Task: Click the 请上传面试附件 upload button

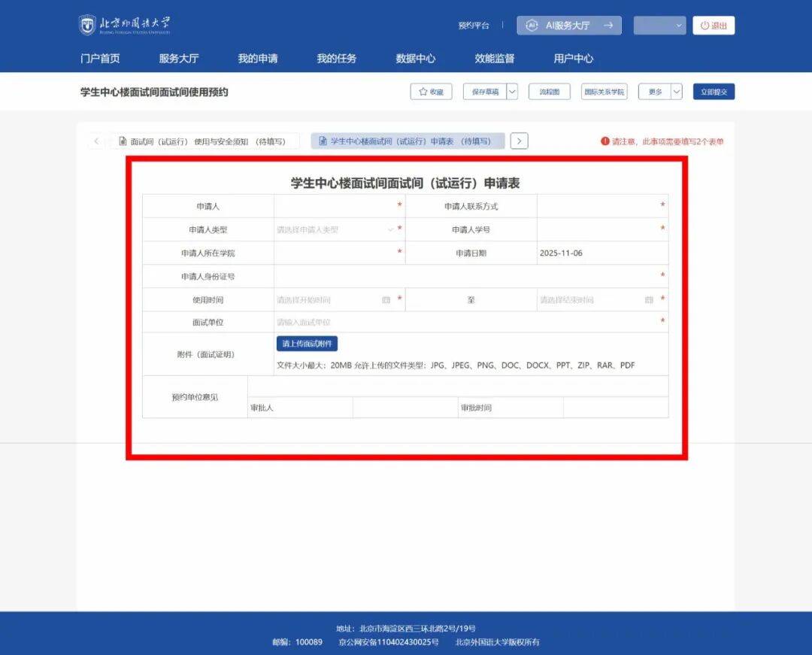Action: pyautogui.click(x=307, y=344)
